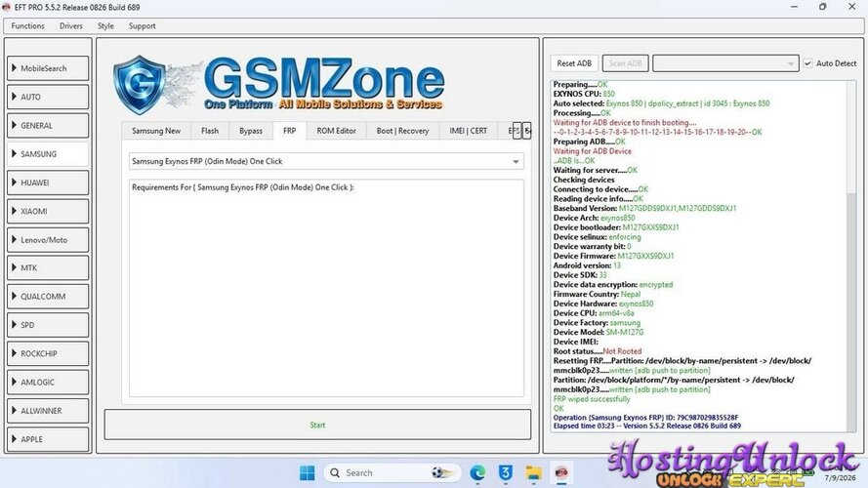Click the Start button

(317, 425)
